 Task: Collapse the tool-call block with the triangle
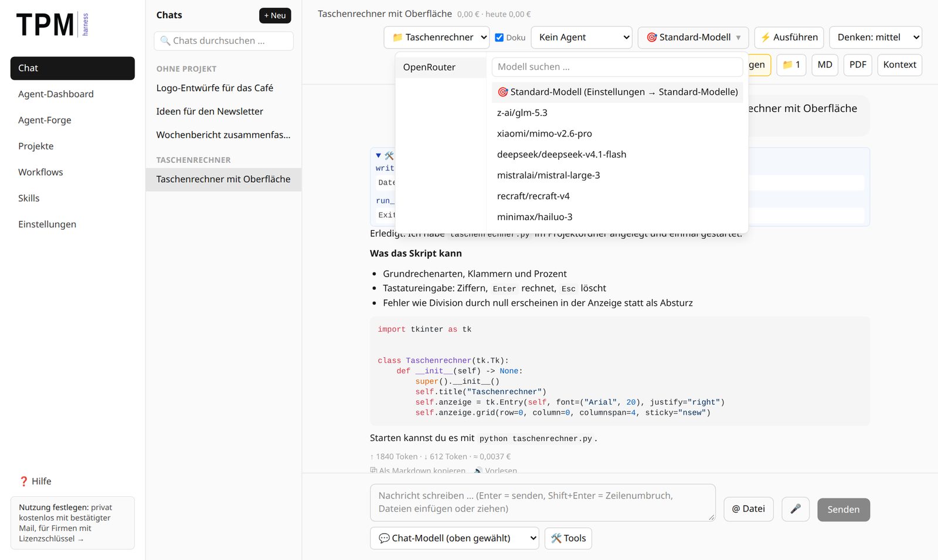(x=379, y=156)
